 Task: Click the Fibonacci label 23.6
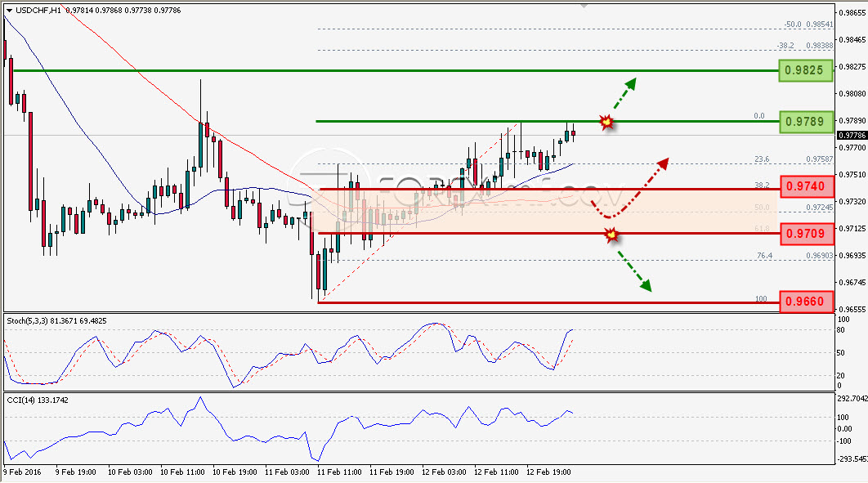[x=762, y=159]
